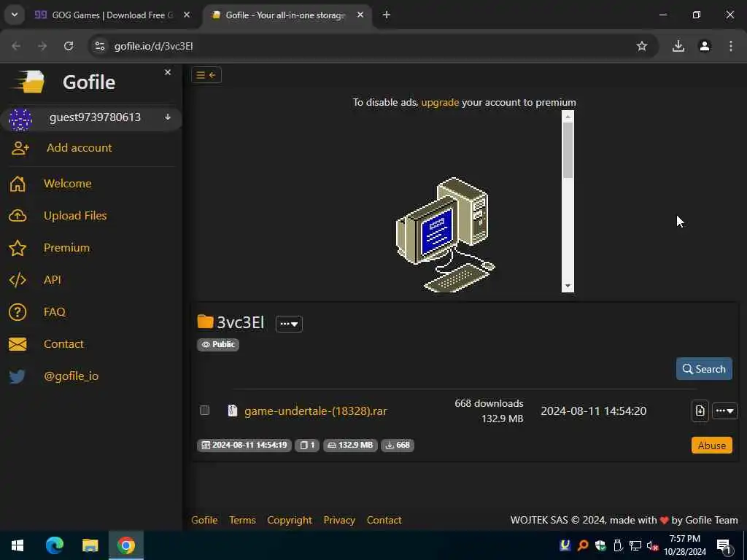
Task: Bookmark this page with star icon
Action: coord(642,46)
